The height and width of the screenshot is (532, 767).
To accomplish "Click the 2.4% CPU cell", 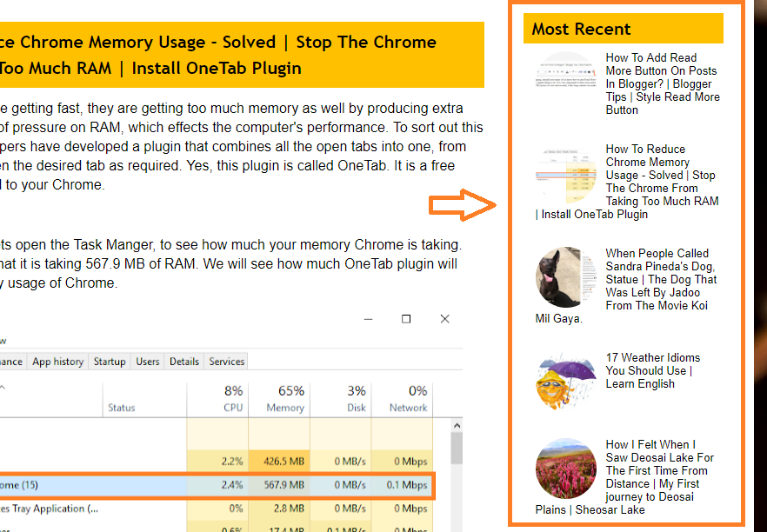I will click(x=217, y=485).
